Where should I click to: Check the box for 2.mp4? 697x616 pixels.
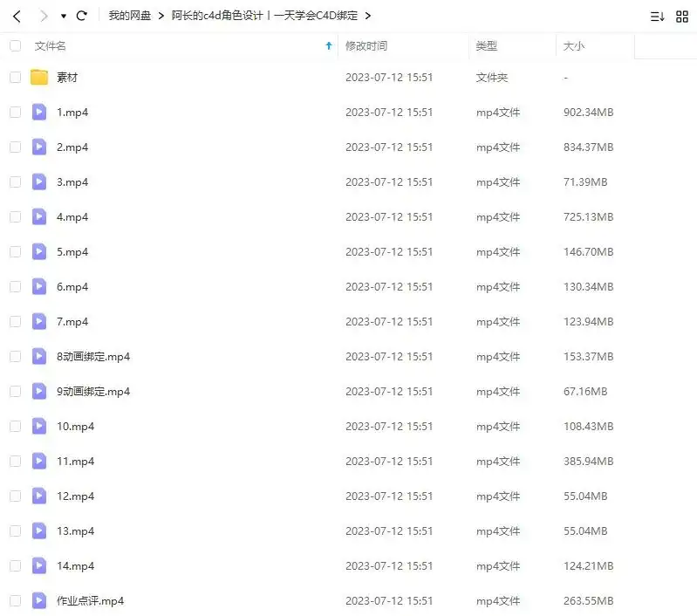pos(15,147)
